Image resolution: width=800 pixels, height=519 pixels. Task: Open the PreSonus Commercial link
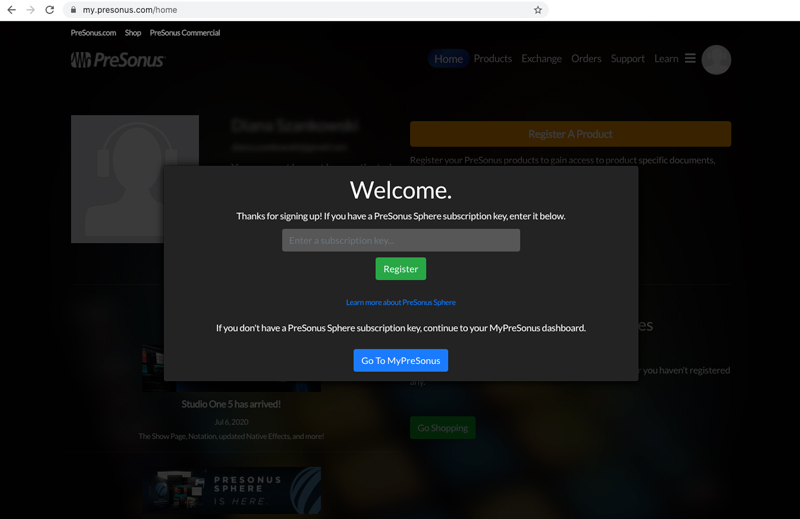coord(185,33)
